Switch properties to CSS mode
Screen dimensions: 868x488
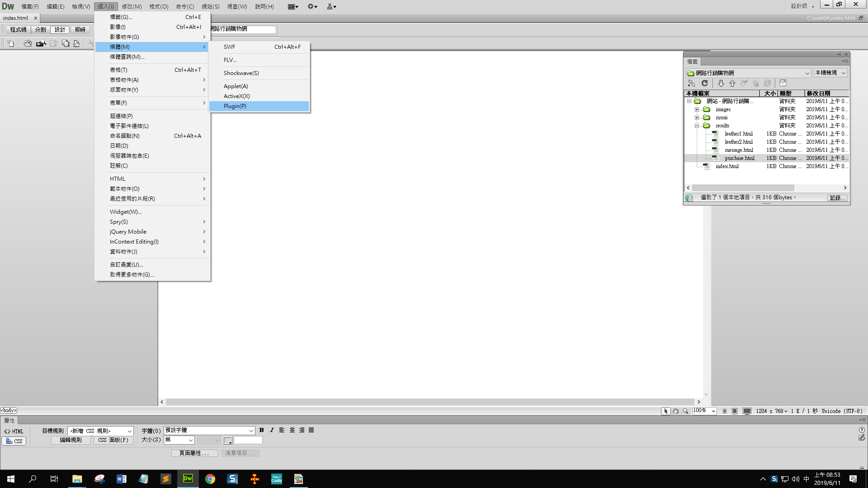14,441
